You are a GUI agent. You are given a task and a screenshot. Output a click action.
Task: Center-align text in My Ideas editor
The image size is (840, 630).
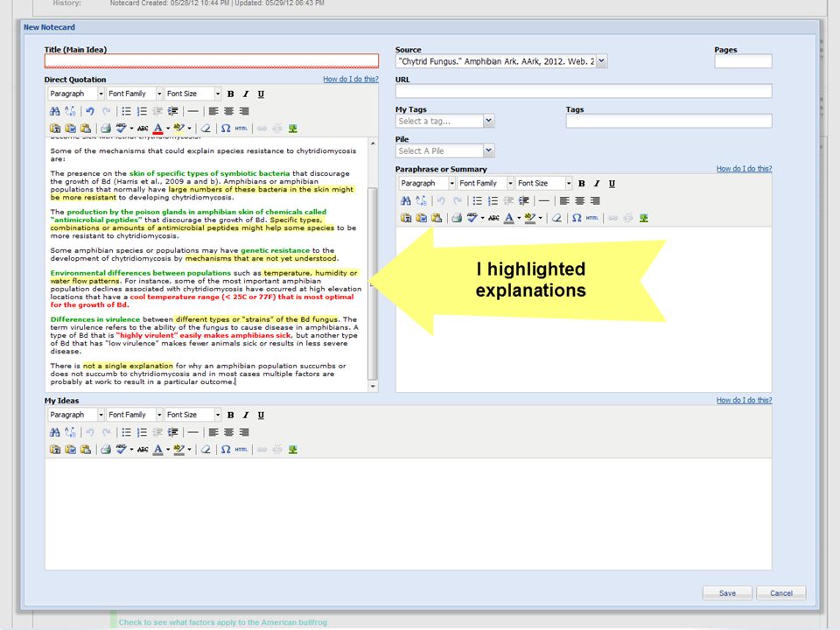228,431
